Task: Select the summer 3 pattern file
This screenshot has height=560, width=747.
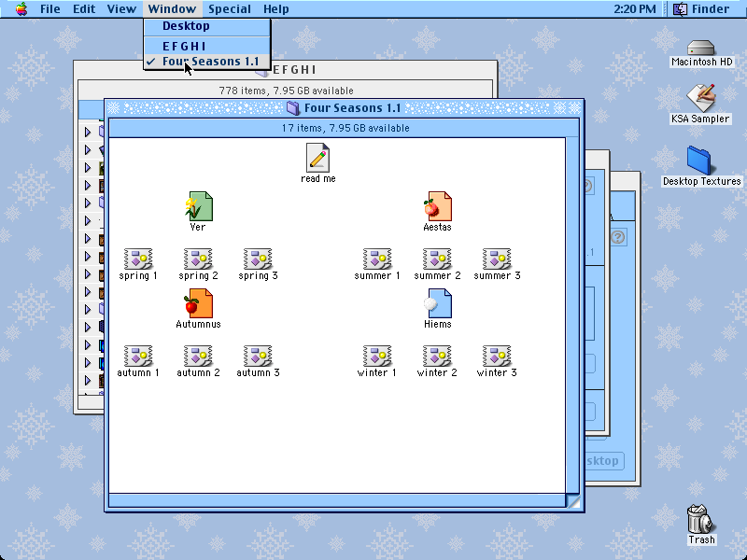Action: coord(497,264)
